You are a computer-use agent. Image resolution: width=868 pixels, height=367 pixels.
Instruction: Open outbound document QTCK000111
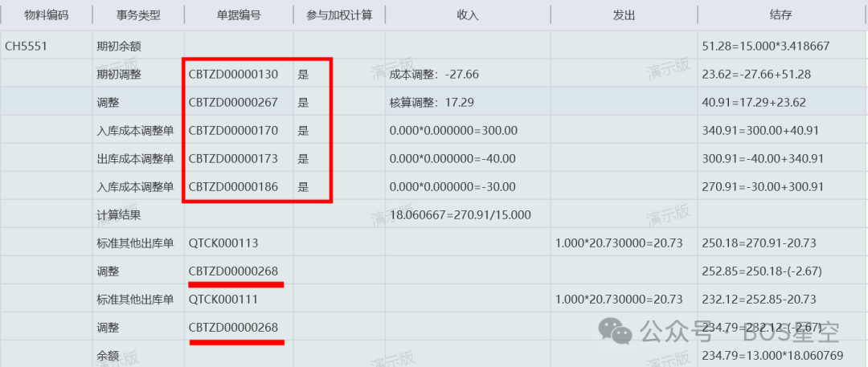point(223,300)
